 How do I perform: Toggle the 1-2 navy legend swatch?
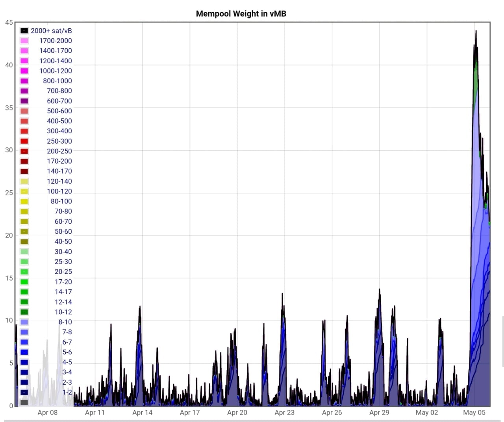tap(24, 392)
